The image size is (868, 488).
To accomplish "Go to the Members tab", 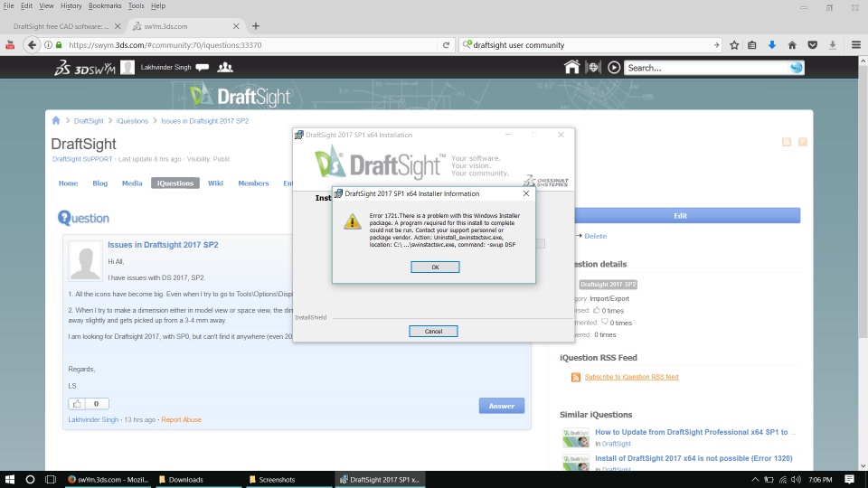I will [253, 183].
